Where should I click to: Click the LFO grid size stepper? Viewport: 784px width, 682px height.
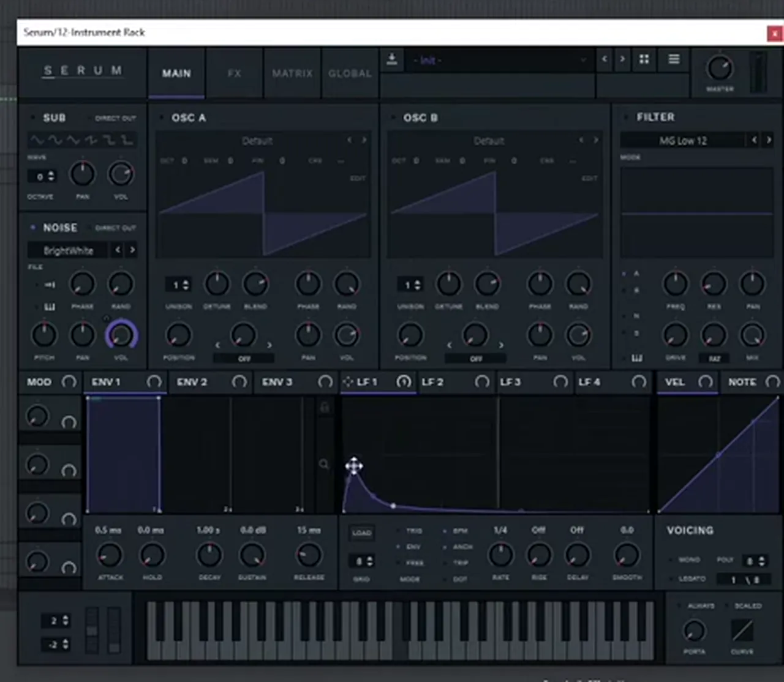[361, 561]
